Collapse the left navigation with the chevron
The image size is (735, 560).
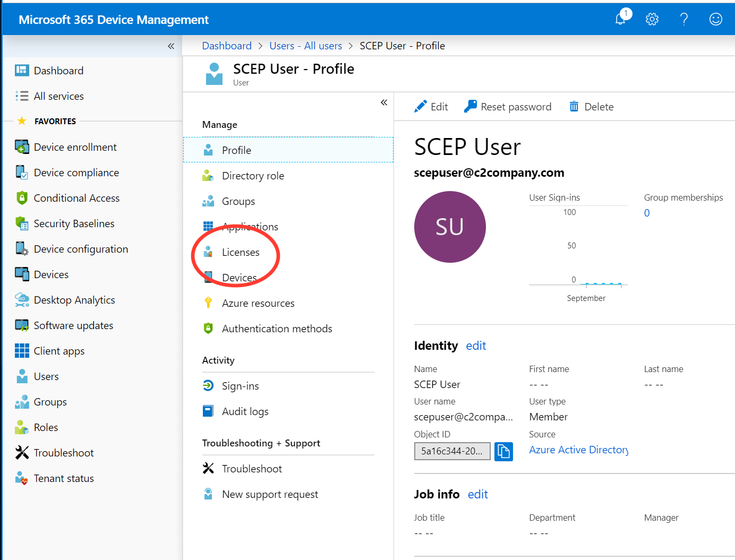point(171,46)
